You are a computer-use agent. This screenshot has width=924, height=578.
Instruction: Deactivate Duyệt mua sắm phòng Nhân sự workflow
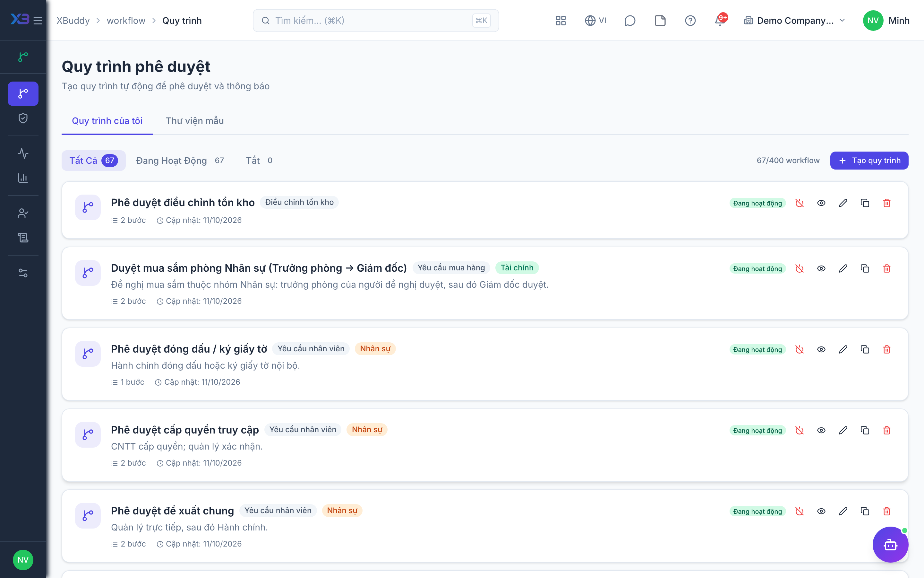[800, 268]
